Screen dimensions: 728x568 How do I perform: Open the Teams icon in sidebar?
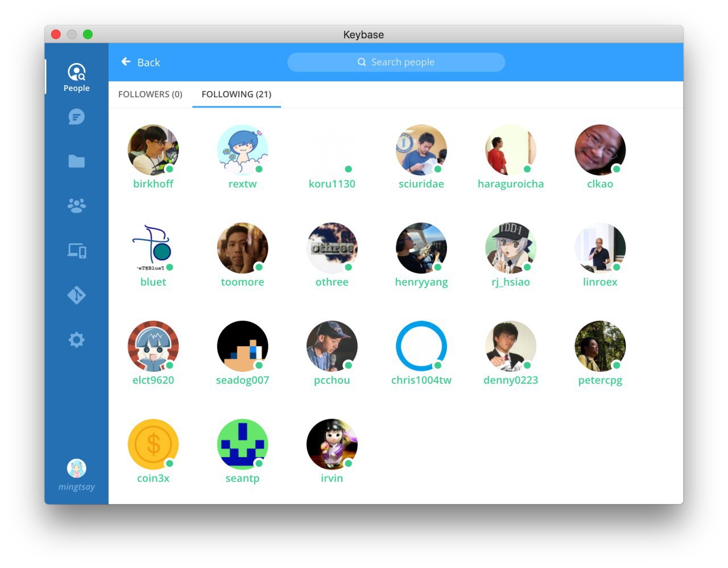click(77, 205)
